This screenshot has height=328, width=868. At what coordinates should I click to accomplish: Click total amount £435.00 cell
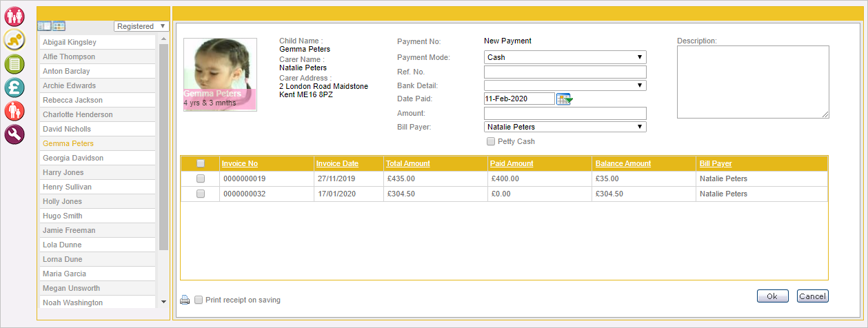click(435, 178)
